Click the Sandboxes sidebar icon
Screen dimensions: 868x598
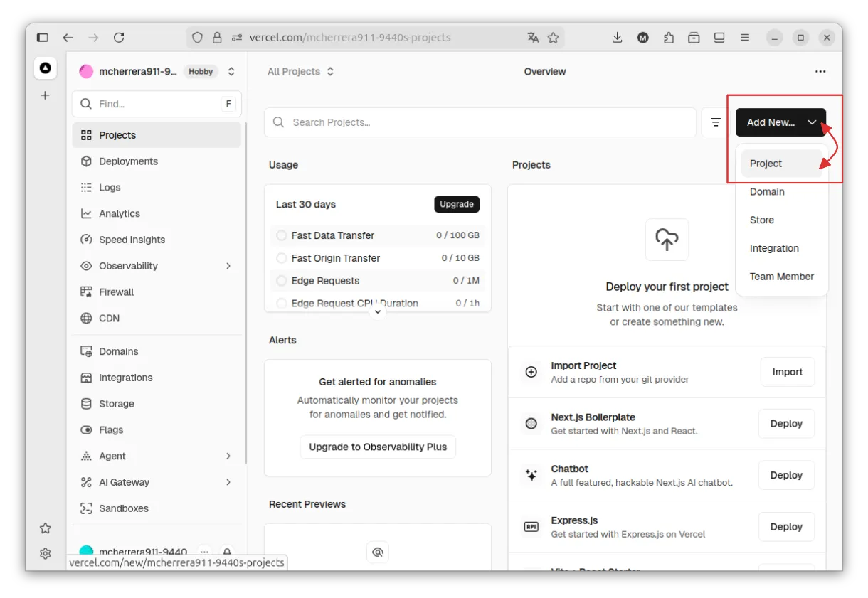[x=86, y=508]
